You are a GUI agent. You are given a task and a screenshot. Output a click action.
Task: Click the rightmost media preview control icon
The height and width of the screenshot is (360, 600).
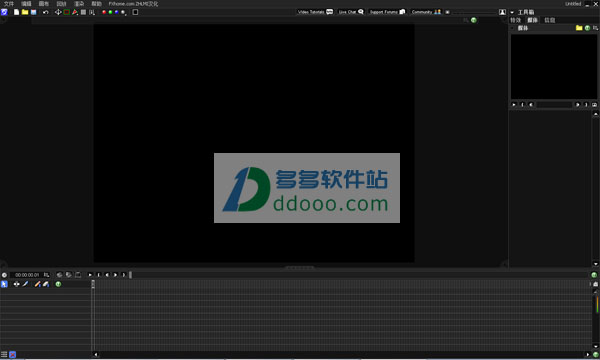[x=594, y=104]
